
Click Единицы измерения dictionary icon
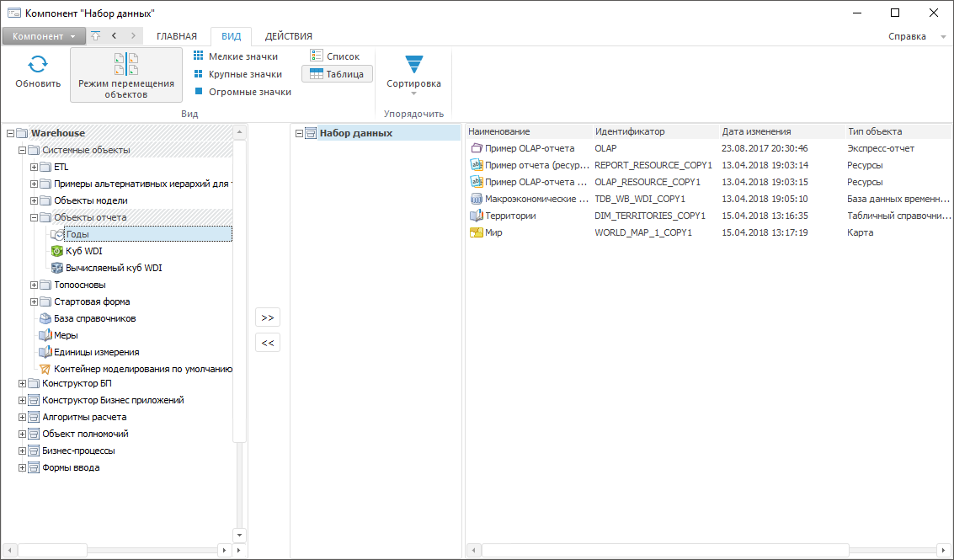(x=45, y=353)
